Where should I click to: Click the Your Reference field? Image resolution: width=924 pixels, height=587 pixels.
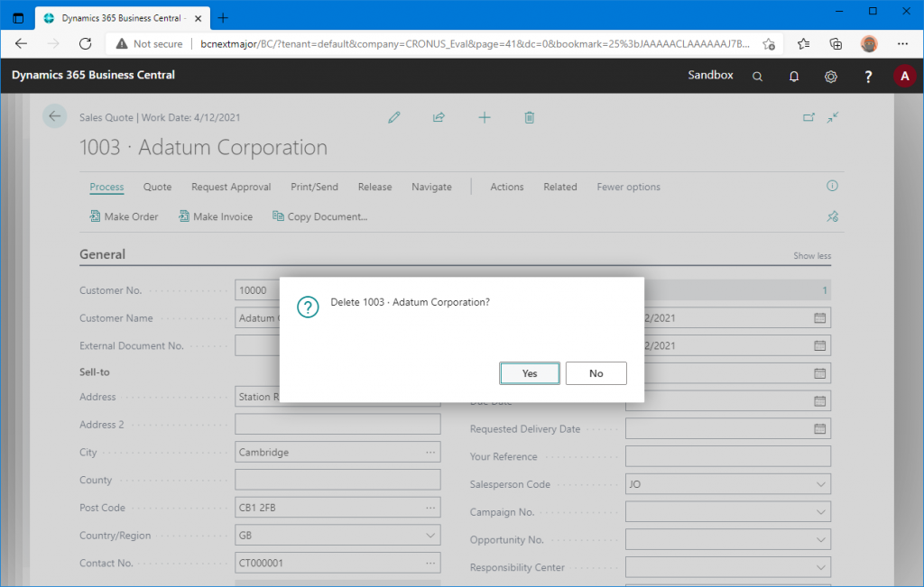point(728,456)
